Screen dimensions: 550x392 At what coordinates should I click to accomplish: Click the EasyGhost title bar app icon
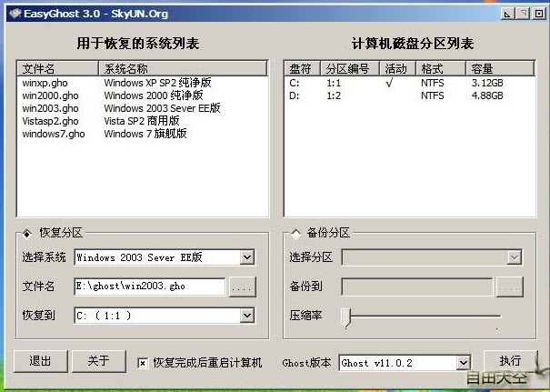pyautogui.click(x=10, y=14)
